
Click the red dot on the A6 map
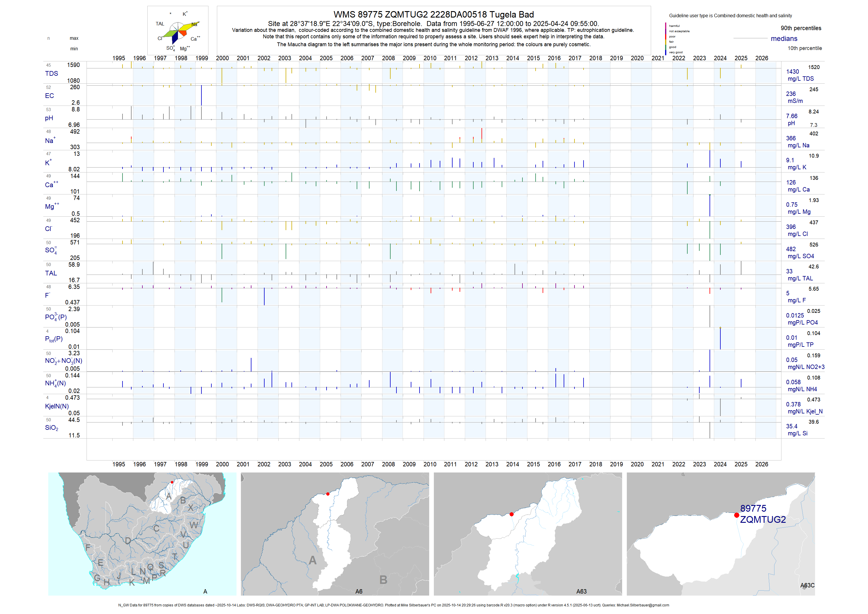[328, 494]
